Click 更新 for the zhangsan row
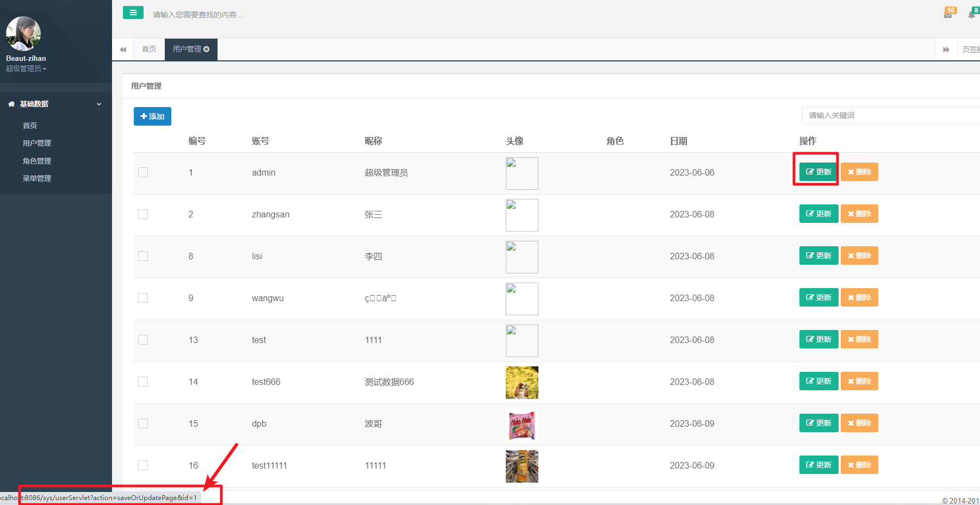The width and height of the screenshot is (980, 505). (818, 214)
